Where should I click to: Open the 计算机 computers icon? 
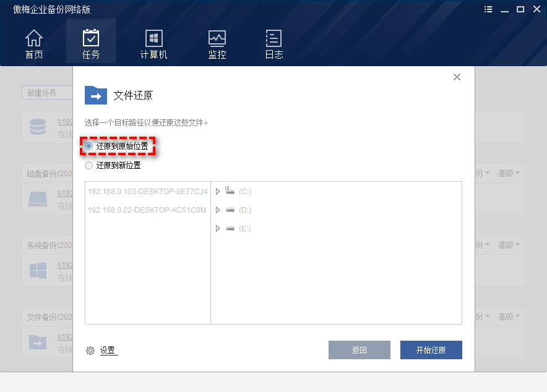click(153, 38)
